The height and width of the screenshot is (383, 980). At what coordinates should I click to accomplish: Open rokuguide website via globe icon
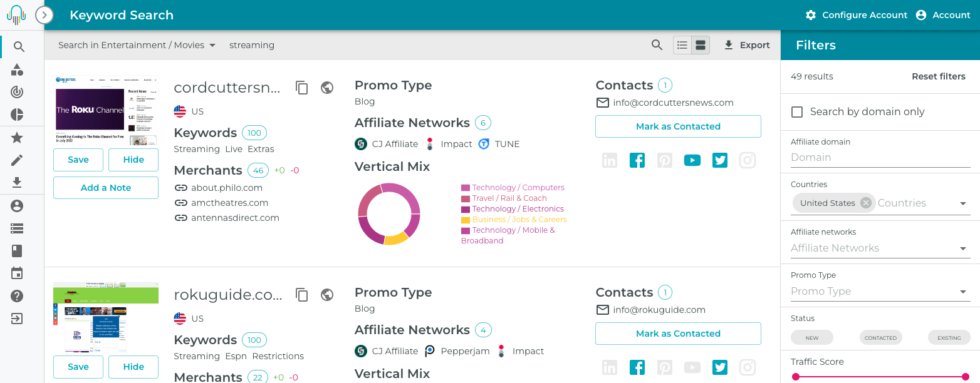[x=327, y=295]
